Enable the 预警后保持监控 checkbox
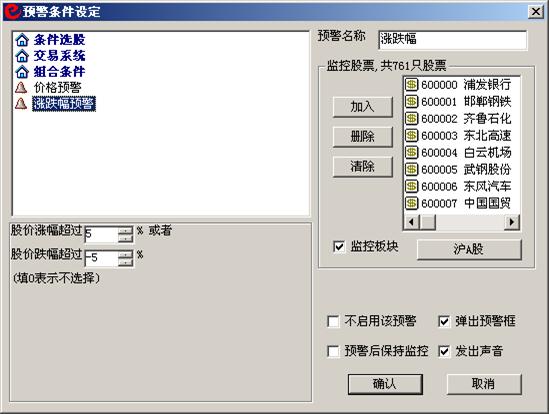 (333, 351)
